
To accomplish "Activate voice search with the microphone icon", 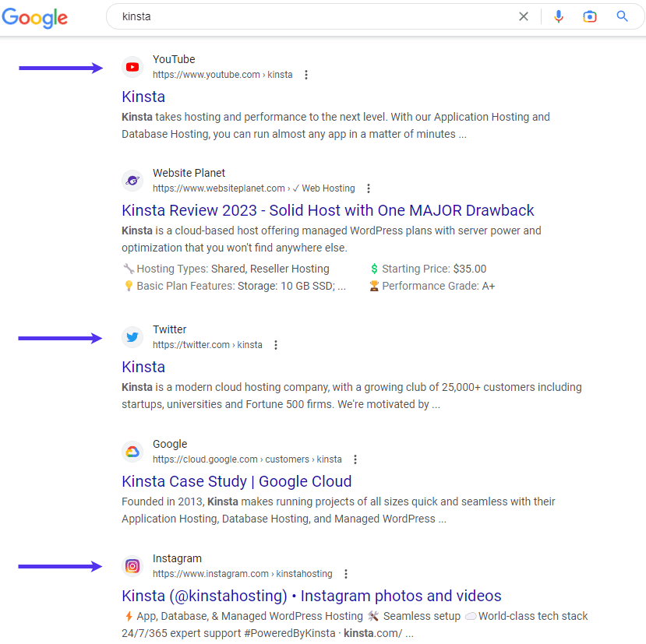I will [x=559, y=16].
